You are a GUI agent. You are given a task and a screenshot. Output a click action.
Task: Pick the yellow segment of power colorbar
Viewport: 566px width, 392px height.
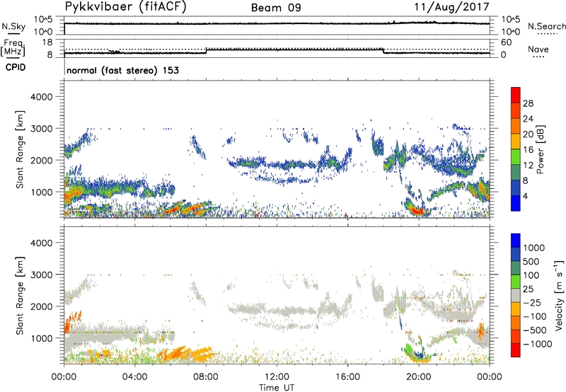(x=516, y=141)
